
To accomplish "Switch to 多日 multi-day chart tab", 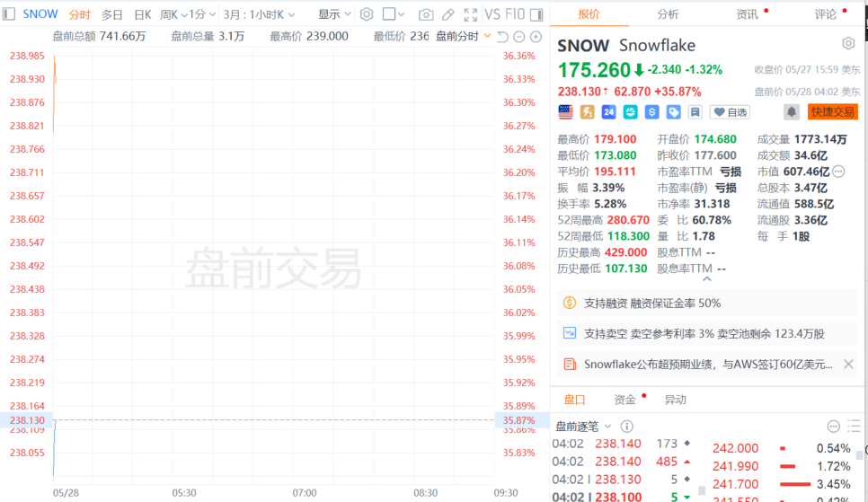I will [x=111, y=14].
